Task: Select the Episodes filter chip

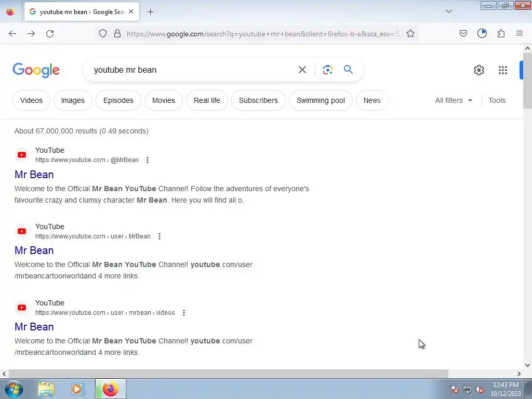Action: click(118, 100)
